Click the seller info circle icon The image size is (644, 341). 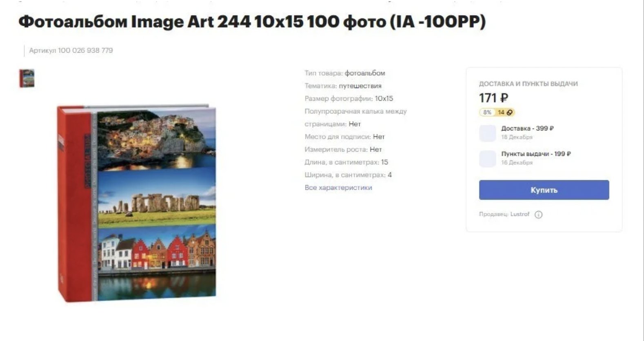pos(538,215)
